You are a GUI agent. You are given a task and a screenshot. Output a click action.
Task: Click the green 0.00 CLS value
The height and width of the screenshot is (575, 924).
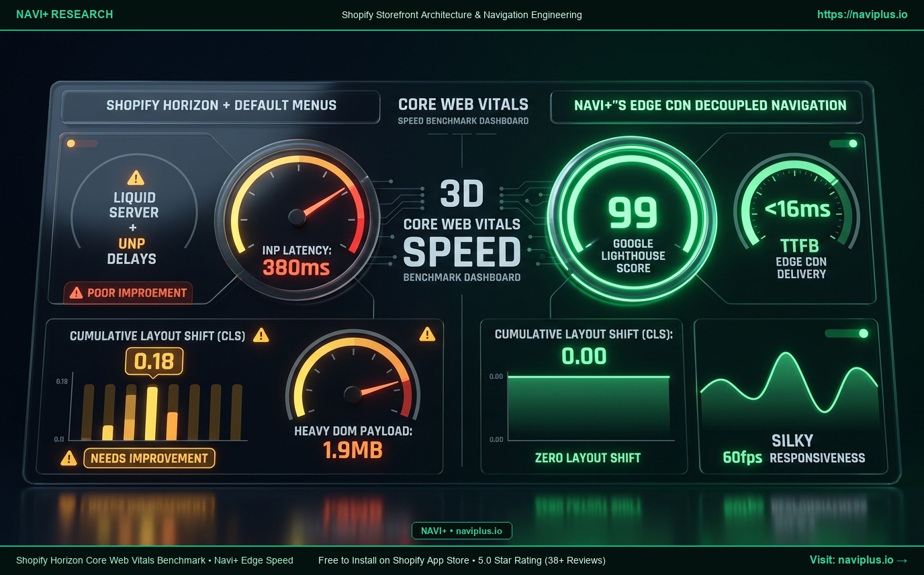[584, 355]
